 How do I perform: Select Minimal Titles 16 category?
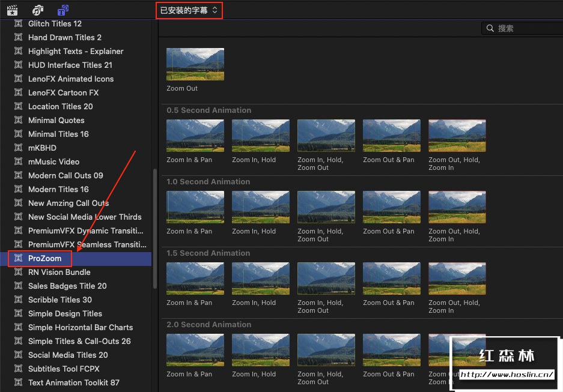click(x=76, y=134)
